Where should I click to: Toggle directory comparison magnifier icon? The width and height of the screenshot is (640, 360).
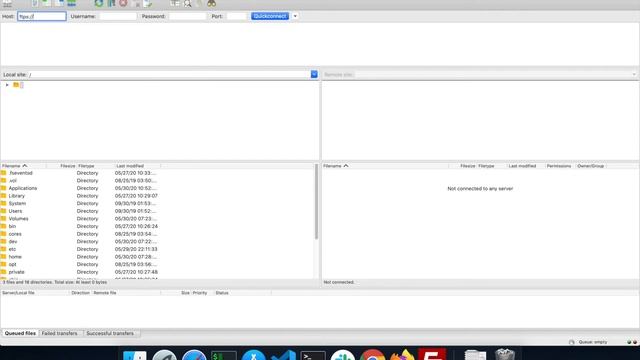[187, 3]
